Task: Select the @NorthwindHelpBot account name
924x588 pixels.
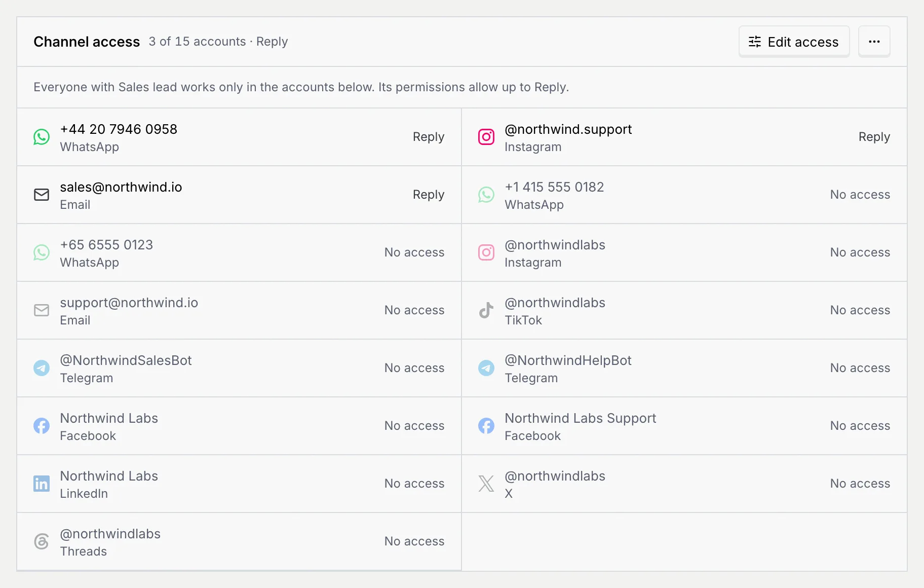Action: (x=568, y=361)
